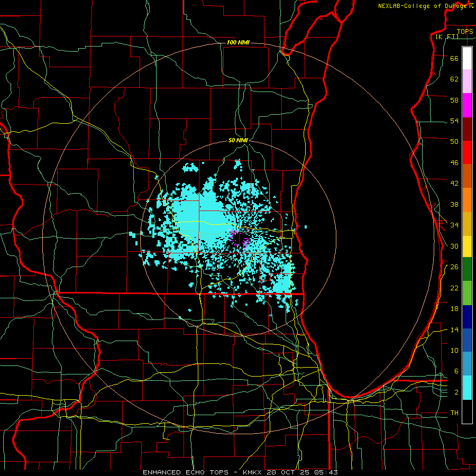
Task: Click the legend value "6"
Action: [456, 371]
